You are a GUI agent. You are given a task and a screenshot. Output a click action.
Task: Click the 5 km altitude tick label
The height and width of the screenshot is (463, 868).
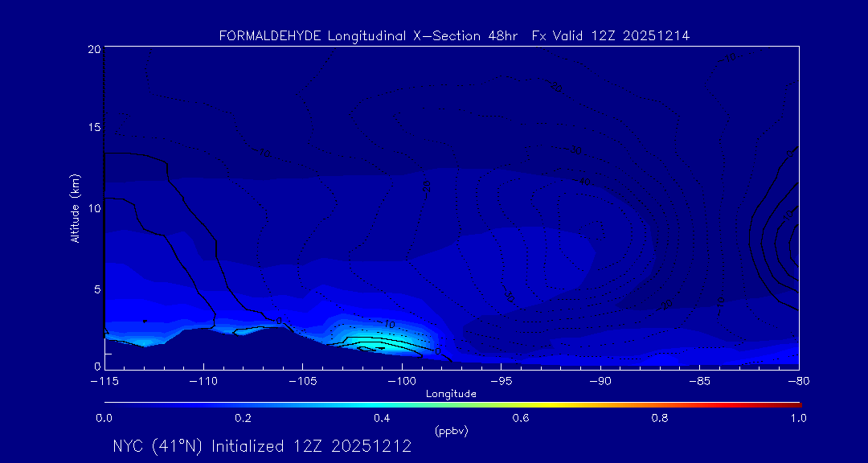click(96, 288)
